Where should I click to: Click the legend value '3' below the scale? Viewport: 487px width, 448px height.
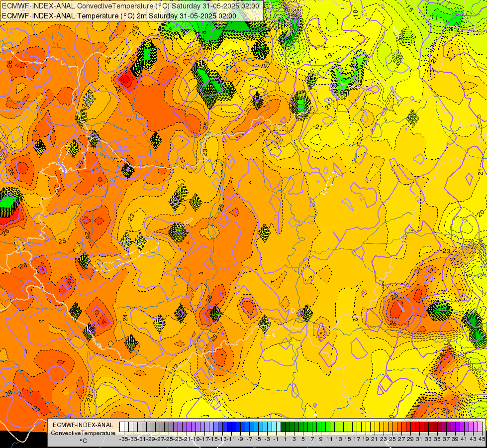point(294,439)
